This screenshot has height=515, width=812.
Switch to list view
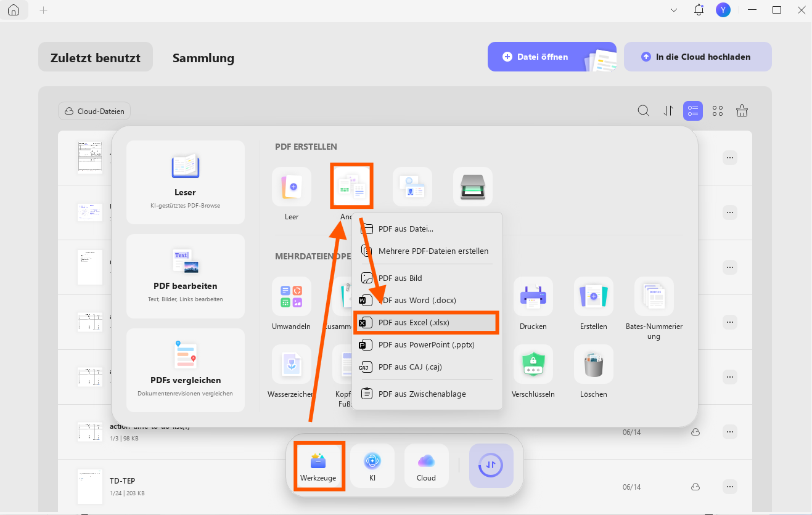693,111
